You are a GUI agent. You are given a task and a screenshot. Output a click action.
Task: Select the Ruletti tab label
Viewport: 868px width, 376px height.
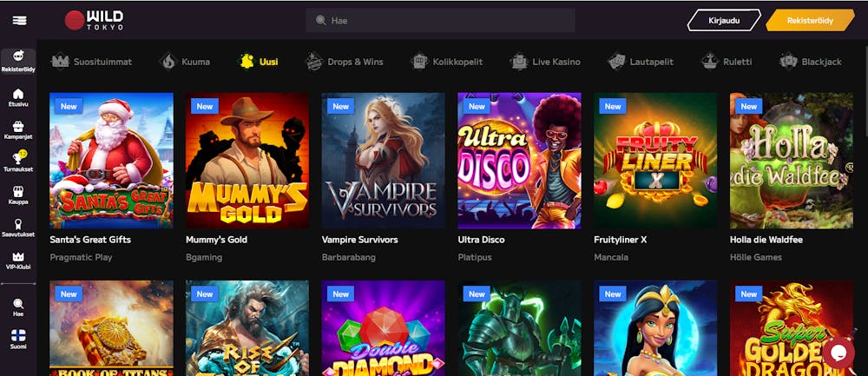(x=737, y=62)
